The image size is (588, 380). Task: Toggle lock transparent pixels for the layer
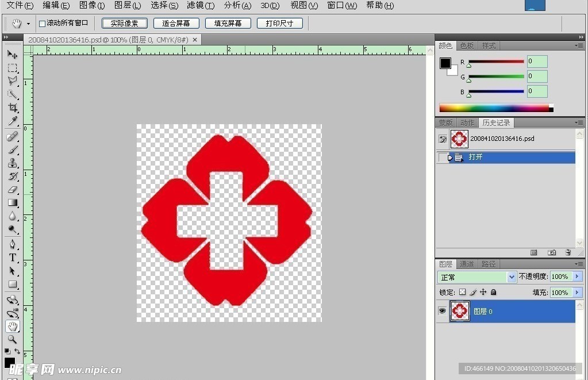pos(462,293)
